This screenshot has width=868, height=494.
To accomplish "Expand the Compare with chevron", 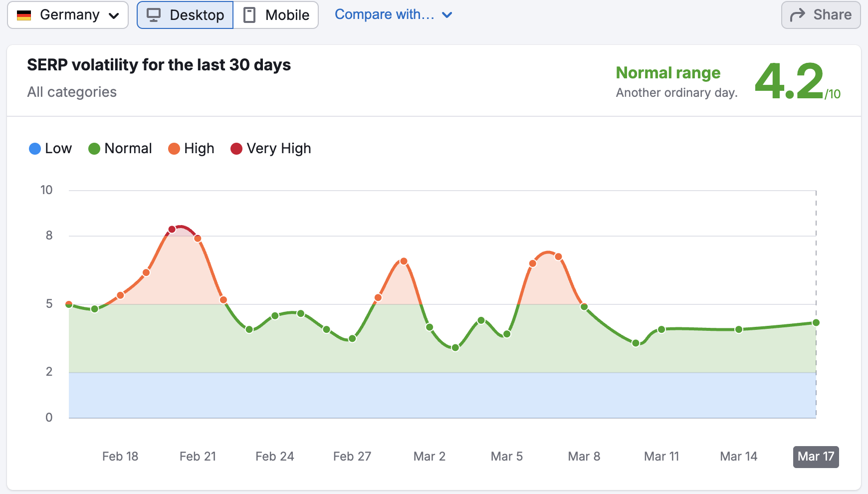I will (447, 15).
